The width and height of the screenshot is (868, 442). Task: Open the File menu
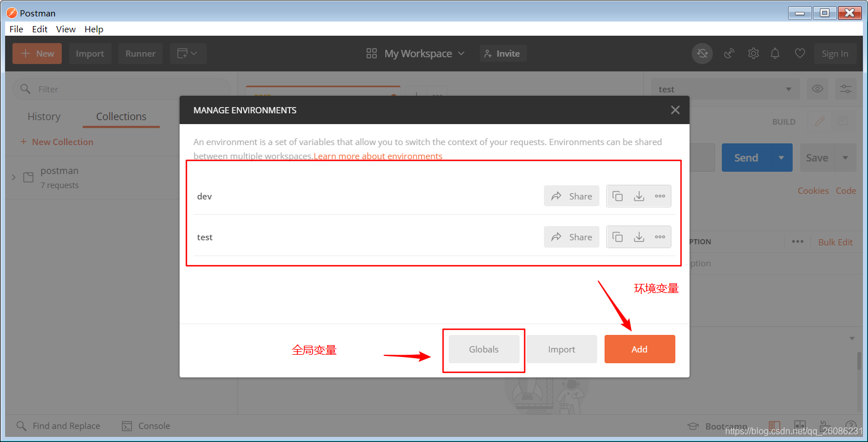click(16, 29)
